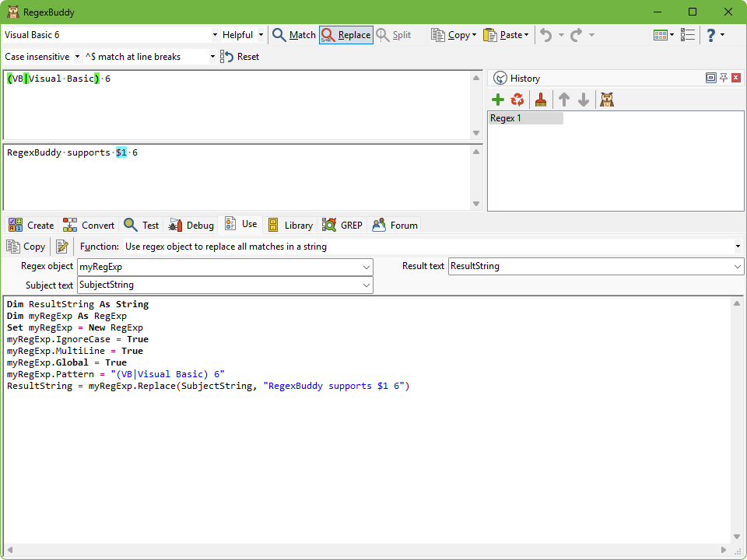
Task: Copy the generated code snippet
Action: point(26,247)
